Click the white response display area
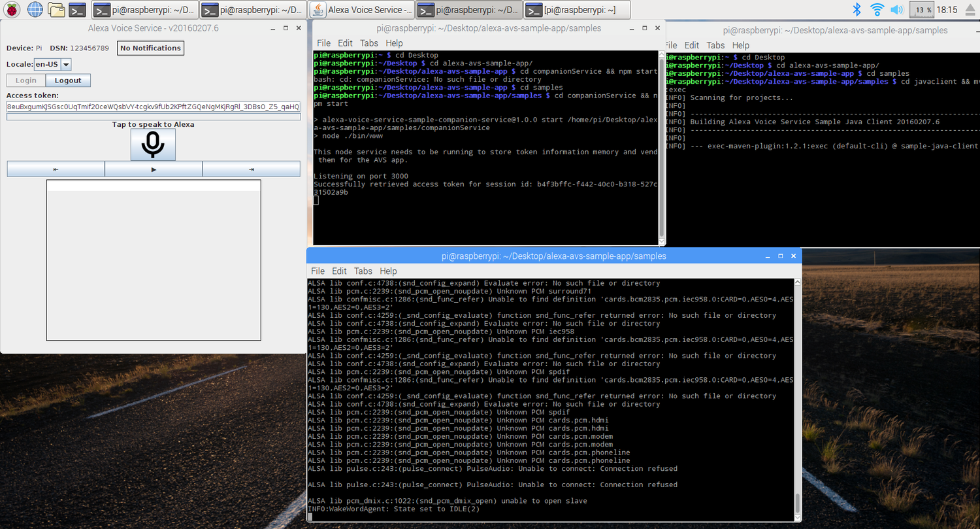 pyautogui.click(x=154, y=260)
